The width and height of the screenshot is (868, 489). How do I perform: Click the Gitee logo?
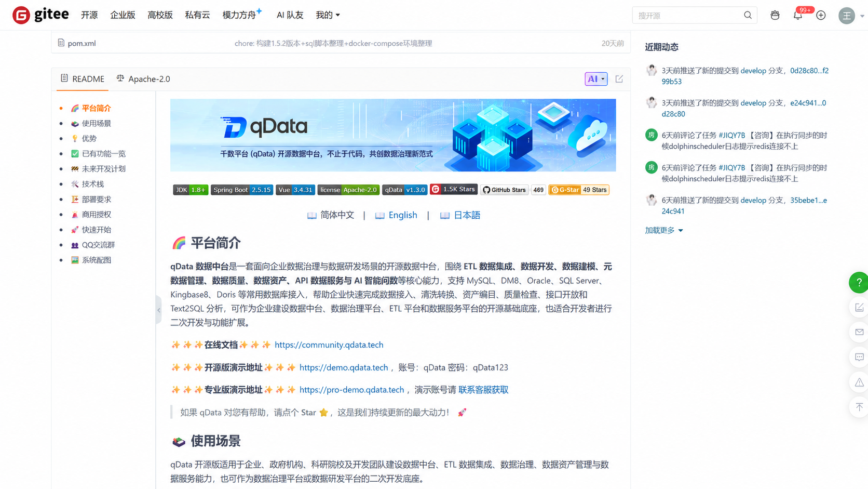pos(40,15)
